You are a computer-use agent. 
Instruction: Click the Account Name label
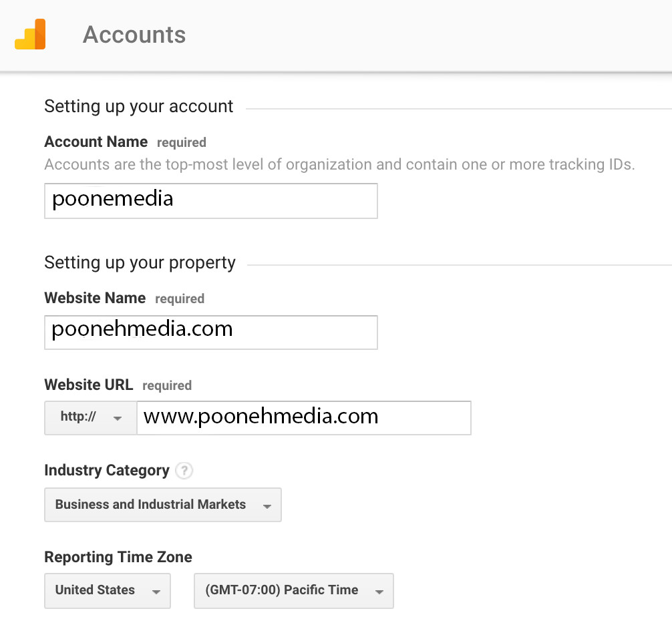pyautogui.click(x=96, y=142)
